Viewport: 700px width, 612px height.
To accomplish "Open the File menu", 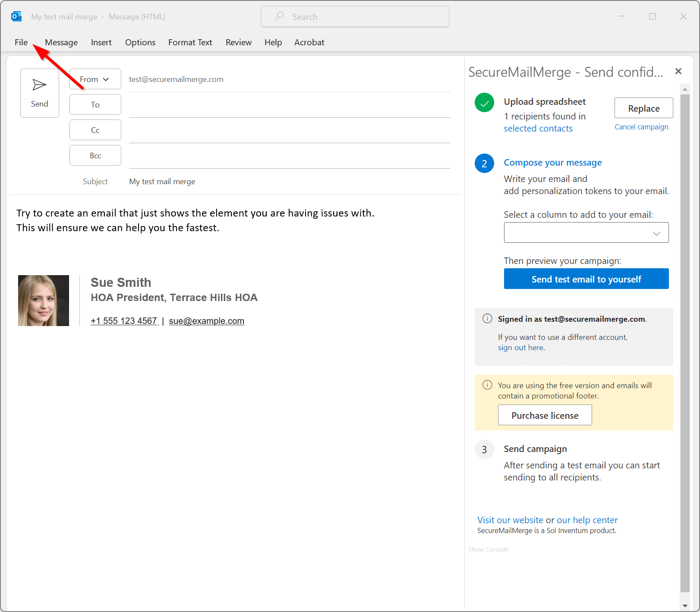I will click(21, 42).
